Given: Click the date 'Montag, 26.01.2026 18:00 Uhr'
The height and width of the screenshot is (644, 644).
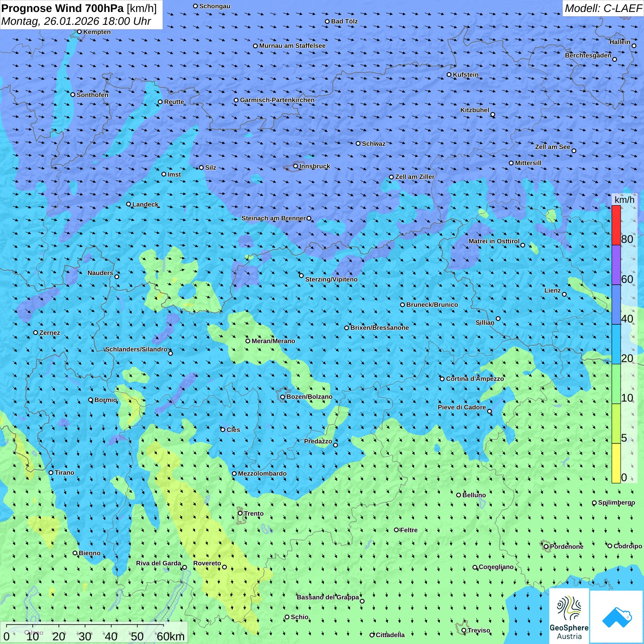Looking at the screenshot, I should pos(76,21).
